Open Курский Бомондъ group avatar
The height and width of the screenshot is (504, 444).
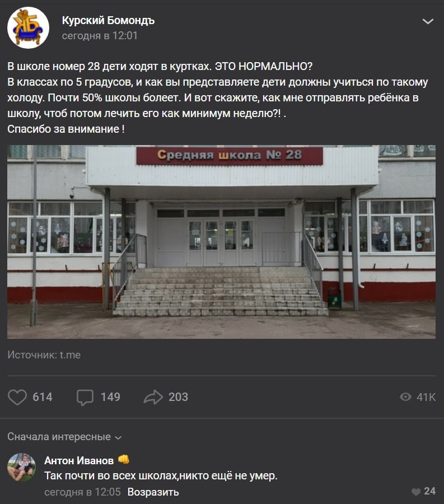pyautogui.click(x=28, y=27)
